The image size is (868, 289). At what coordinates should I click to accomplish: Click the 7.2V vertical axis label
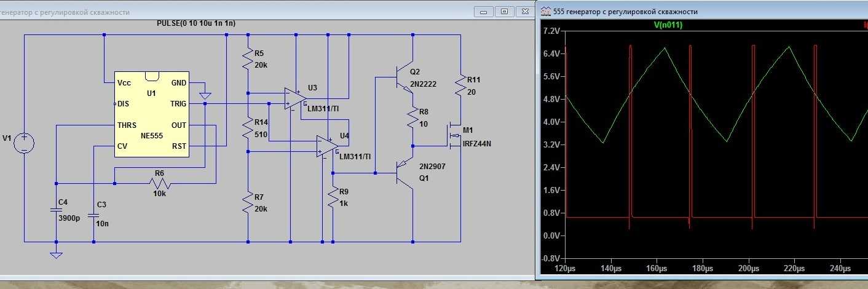pos(551,31)
